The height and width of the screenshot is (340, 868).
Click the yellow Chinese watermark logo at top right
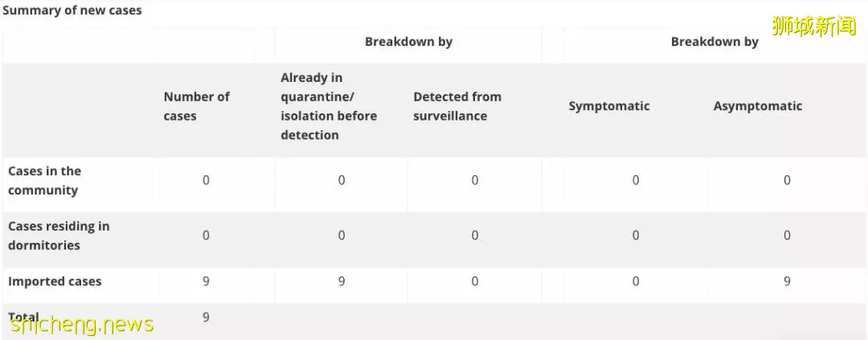coord(813,26)
